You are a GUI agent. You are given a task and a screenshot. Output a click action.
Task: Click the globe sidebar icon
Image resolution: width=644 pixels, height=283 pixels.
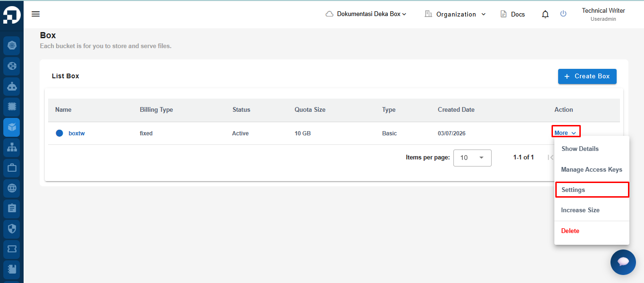[x=12, y=188]
